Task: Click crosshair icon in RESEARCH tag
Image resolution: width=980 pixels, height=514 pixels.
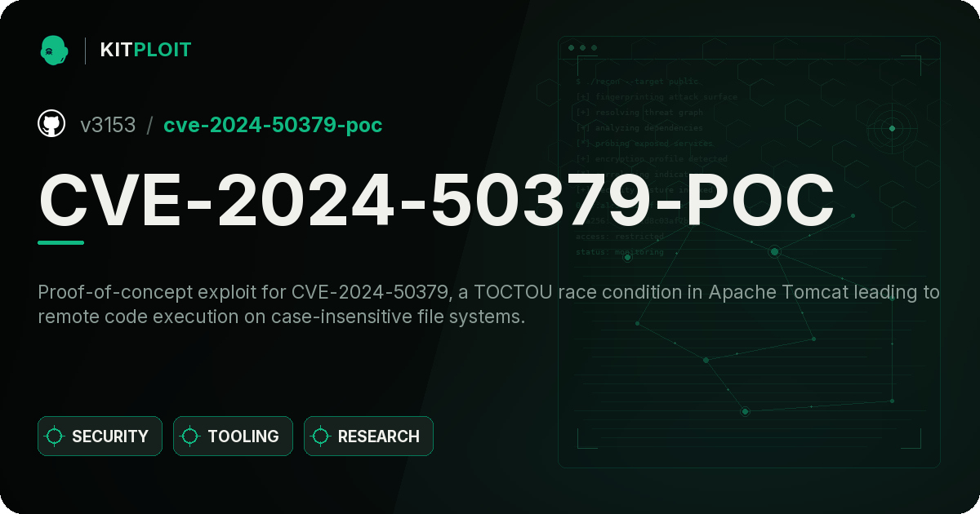Action: point(321,436)
